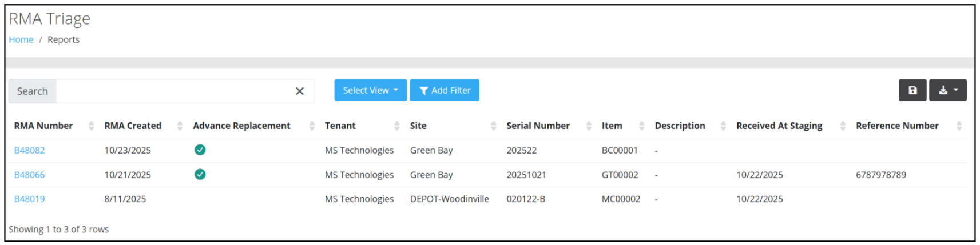Click the save view disk icon
Image resolution: width=980 pixels, height=245 pixels.
pyautogui.click(x=912, y=90)
